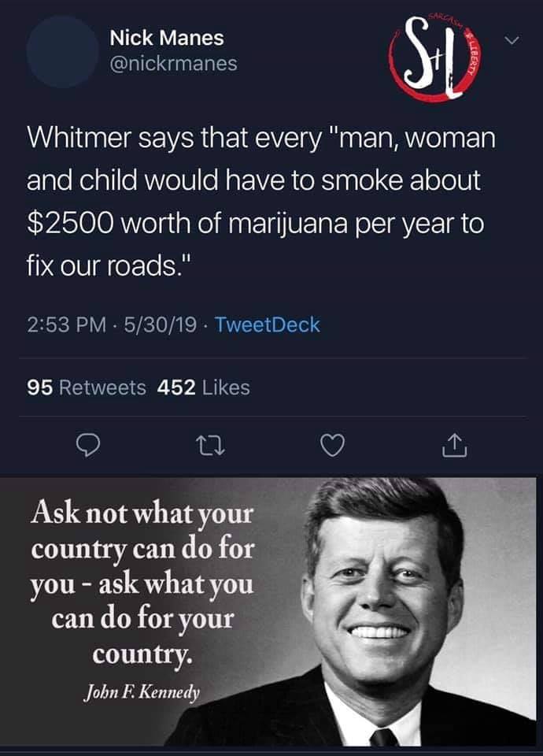This screenshot has width=543, height=756.
Task: Open the share tweet icon
Action: point(455,445)
